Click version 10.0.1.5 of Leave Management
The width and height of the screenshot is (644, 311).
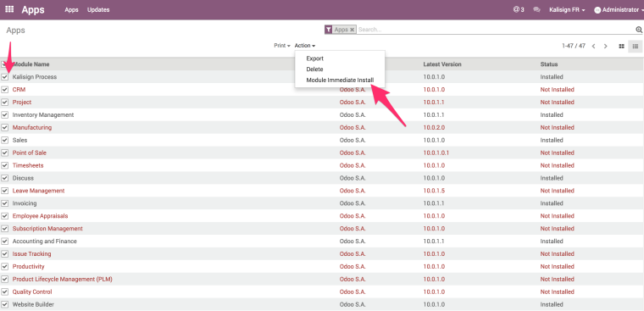[x=434, y=191]
